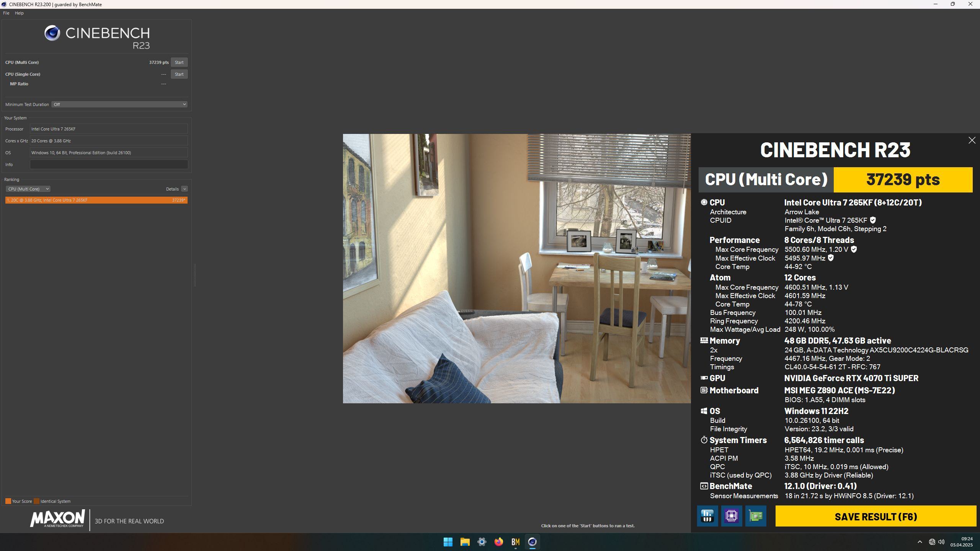
Task: Click the BenchMate taskbar icon
Action: 515,542
